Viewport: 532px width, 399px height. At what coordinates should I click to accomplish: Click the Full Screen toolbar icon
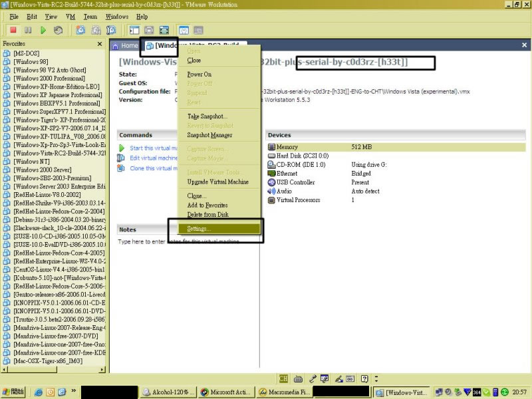(x=164, y=30)
